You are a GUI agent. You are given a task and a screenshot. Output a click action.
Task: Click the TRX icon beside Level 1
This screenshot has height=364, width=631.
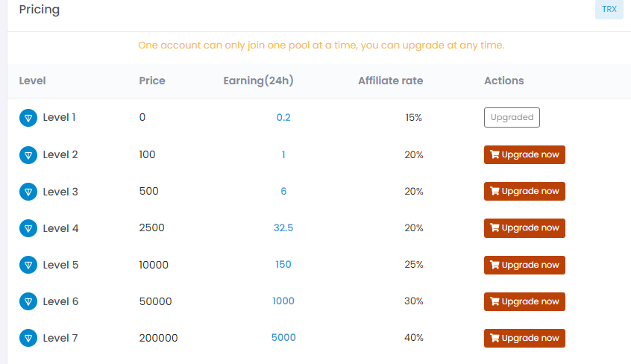pyautogui.click(x=28, y=118)
